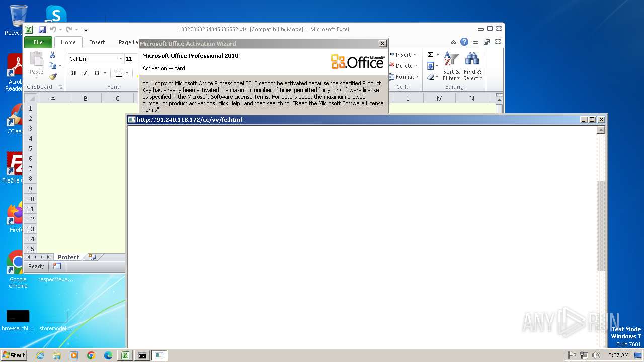Viewport: 644px width, 362px height.
Task: Open the Windows Start menu
Action: point(14,355)
